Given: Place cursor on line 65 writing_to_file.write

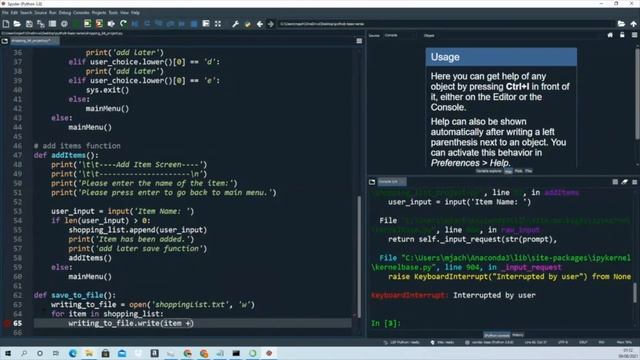Looking at the screenshot, I should point(131,323).
